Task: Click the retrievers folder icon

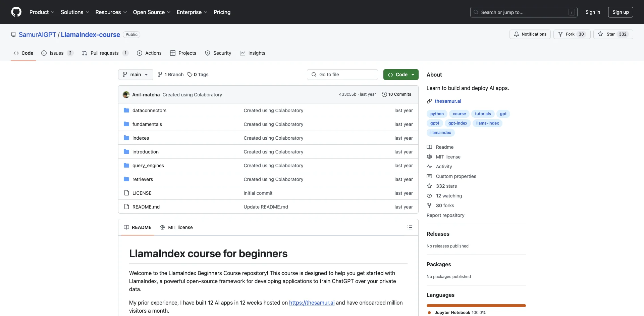Action: [x=126, y=179]
